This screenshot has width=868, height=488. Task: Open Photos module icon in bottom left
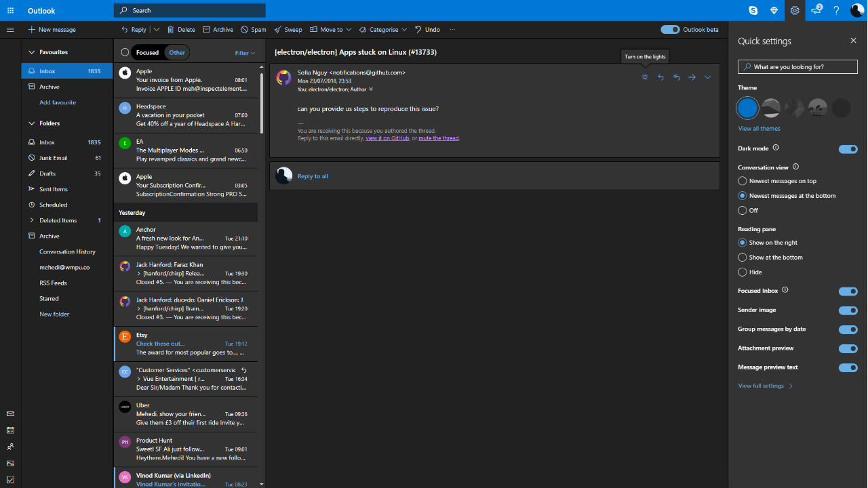coord(10,464)
